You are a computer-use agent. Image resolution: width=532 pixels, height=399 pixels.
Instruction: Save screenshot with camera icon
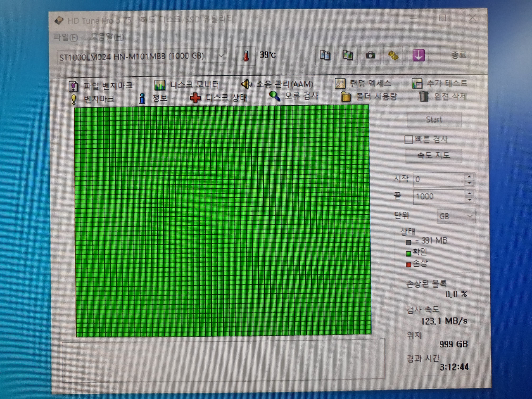370,56
